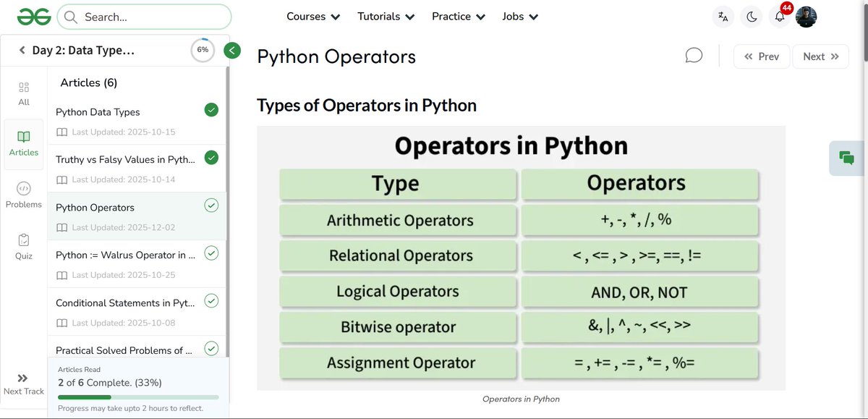Go back using Day 2 arrow
Viewport: 868px width, 419px height.
point(22,51)
